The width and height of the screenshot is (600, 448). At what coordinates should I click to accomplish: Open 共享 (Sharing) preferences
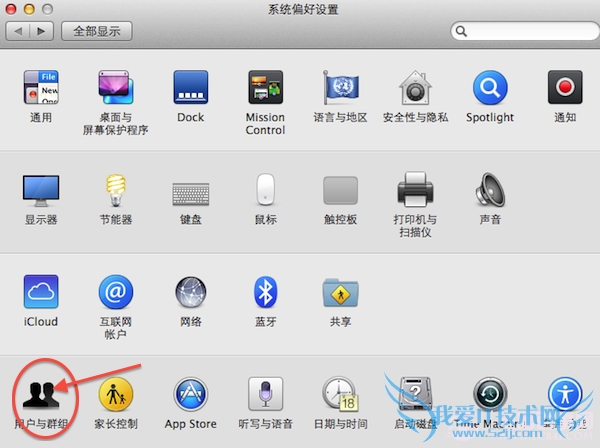click(x=341, y=293)
